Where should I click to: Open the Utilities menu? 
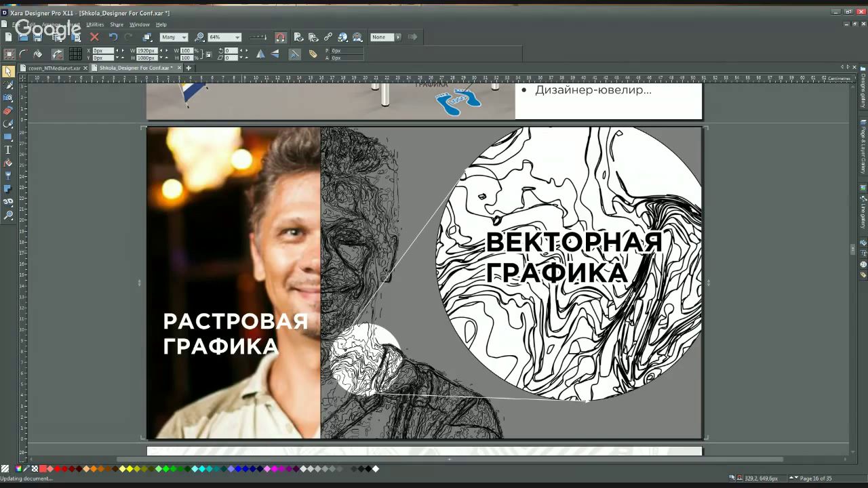pos(95,24)
